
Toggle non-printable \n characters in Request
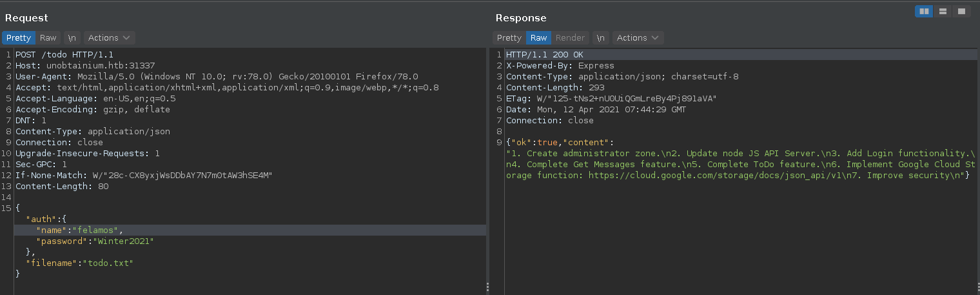pyautogui.click(x=72, y=37)
